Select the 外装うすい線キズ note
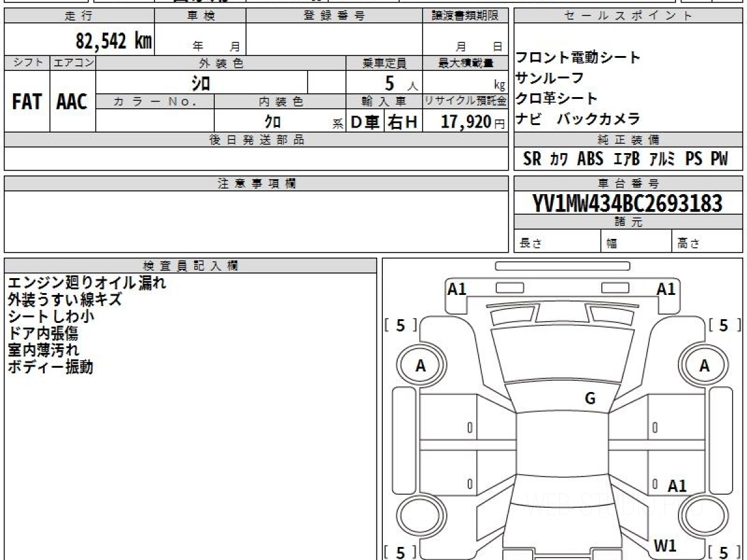Image resolution: width=747 pixels, height=560 pixels. [x=65, y=300]
